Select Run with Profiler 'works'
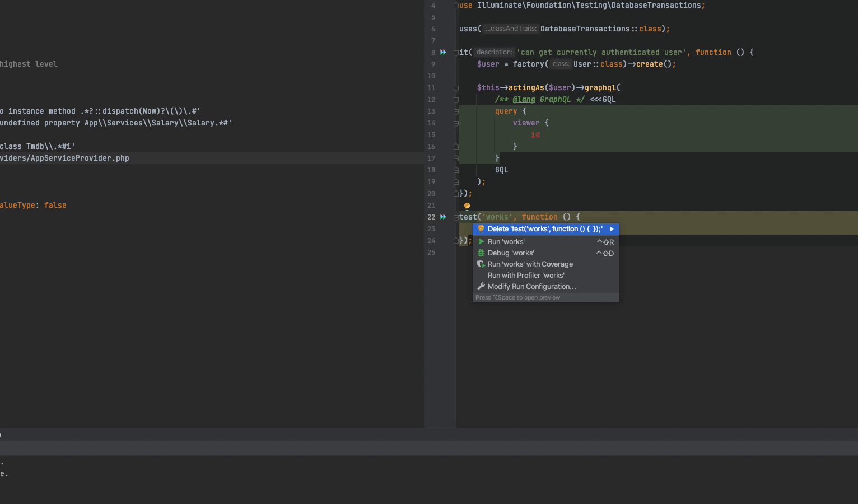Screen dimensions: 858x504 pos(546,275)
